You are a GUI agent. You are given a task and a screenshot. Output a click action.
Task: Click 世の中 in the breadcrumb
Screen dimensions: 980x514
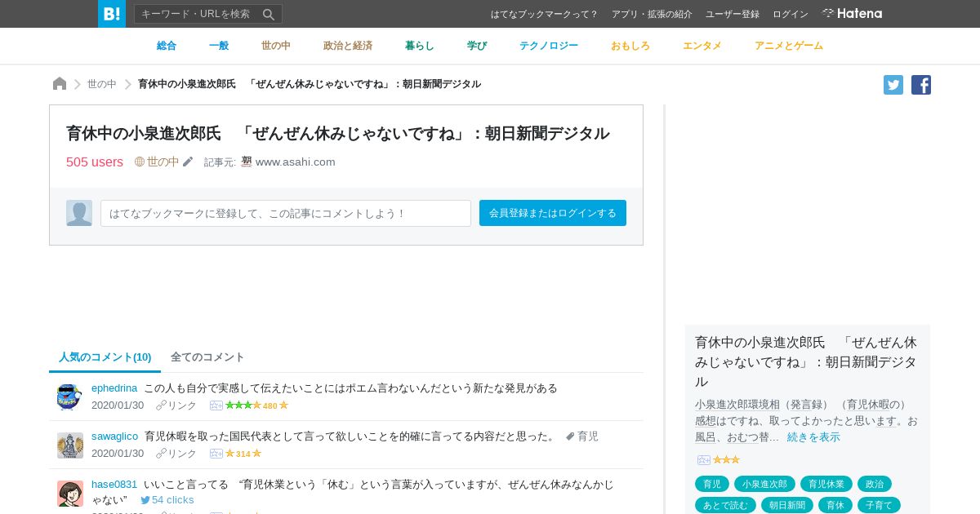point(102,84)
